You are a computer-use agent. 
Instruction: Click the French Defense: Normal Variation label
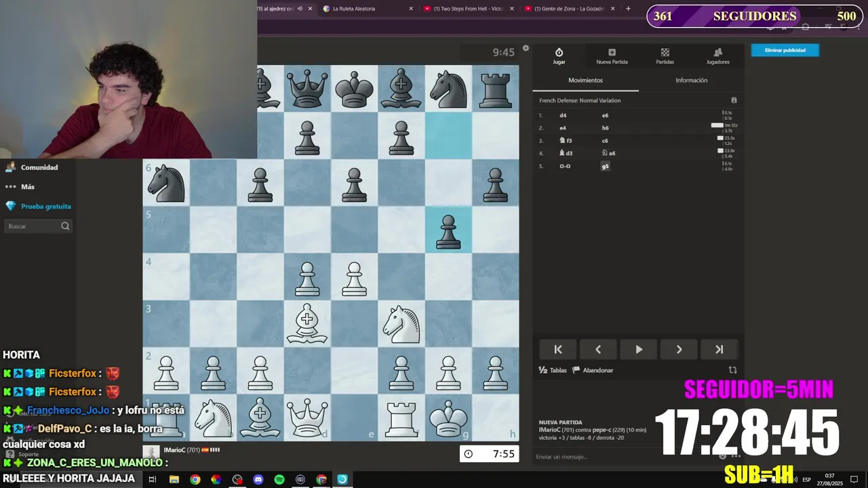(x=580, y=100)
